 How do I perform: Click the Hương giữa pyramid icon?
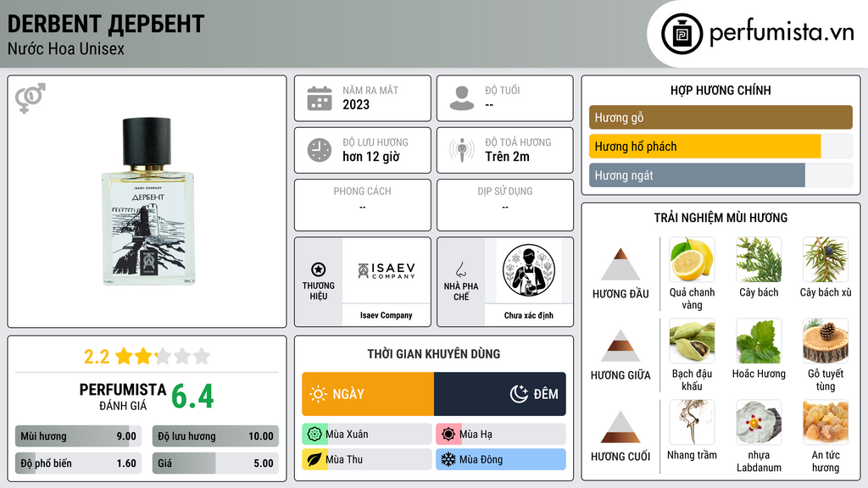620,346
